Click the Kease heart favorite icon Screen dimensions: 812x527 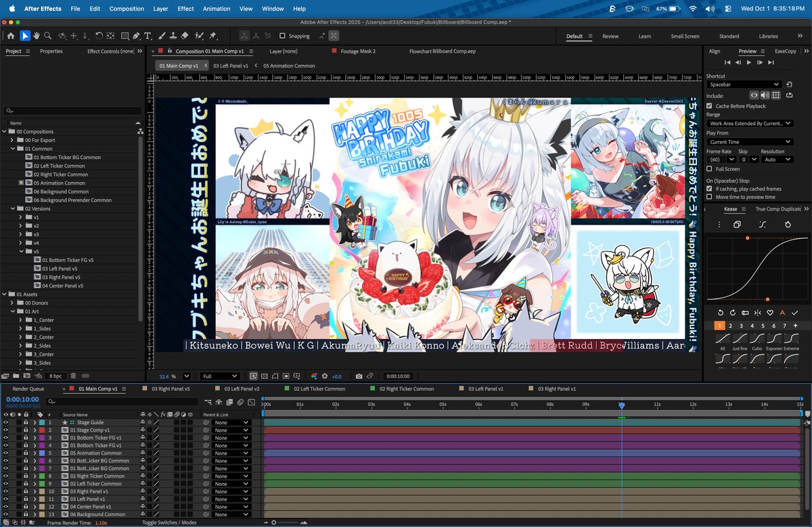(x=771, y=313)
